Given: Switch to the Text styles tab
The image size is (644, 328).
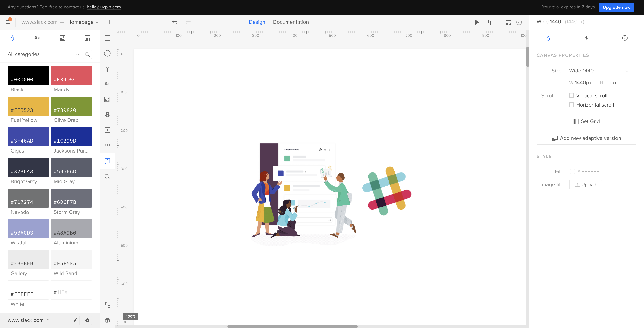Looking at the screenshot, I should pos(37,38).
